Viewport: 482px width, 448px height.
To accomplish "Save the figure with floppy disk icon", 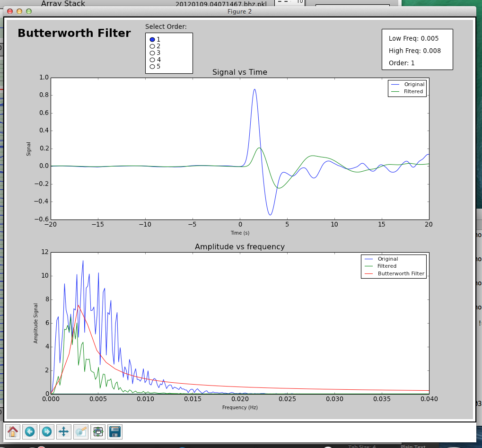I will click(115, 432).
